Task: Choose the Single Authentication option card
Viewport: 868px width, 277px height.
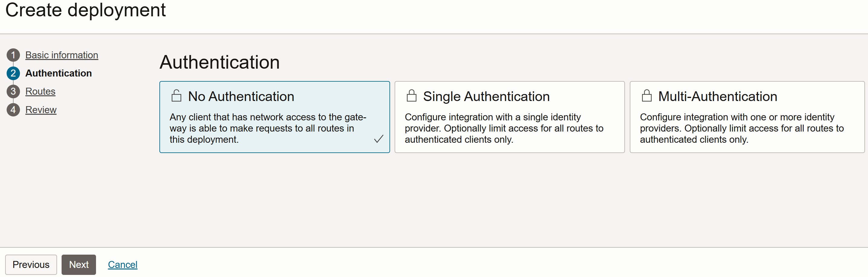Action: (x=509, y=117)
